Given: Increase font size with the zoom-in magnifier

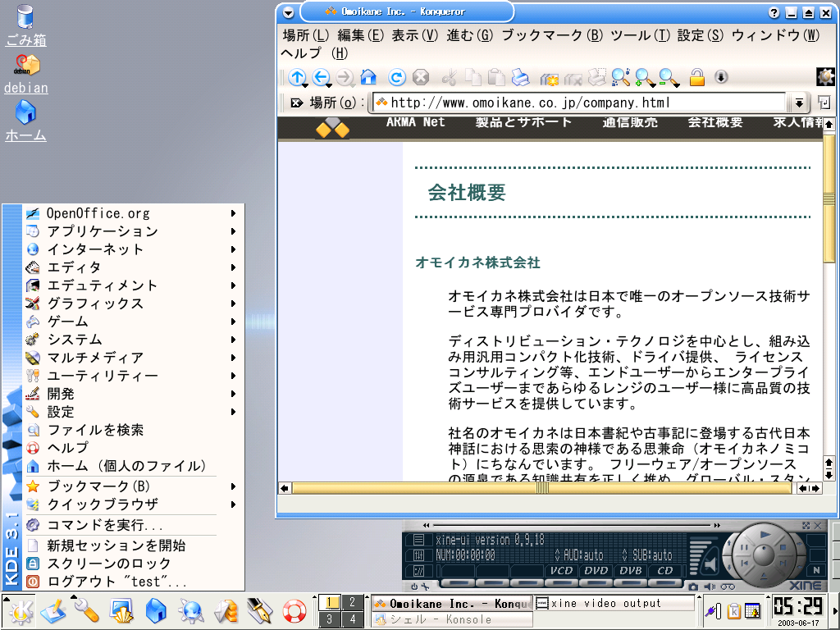Looking at the screenshot, I should pos(645,78).
